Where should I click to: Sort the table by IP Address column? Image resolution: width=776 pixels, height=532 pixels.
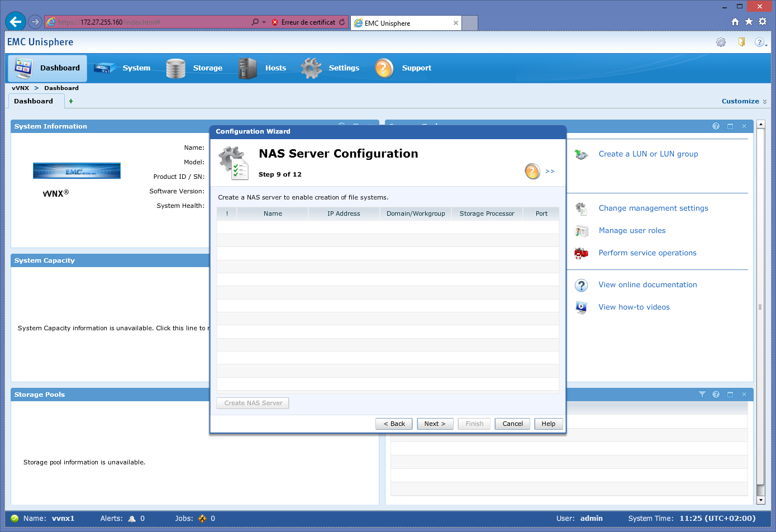344,213
